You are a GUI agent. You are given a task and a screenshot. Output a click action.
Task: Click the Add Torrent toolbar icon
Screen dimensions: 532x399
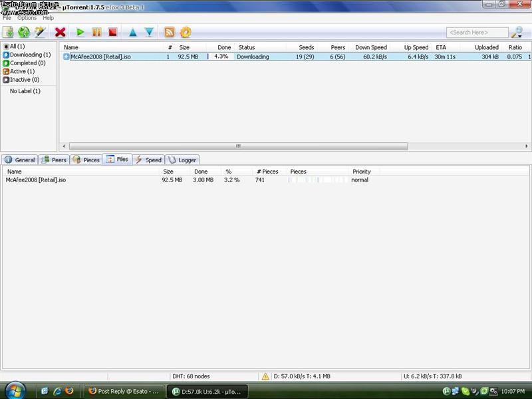point(8,32)
